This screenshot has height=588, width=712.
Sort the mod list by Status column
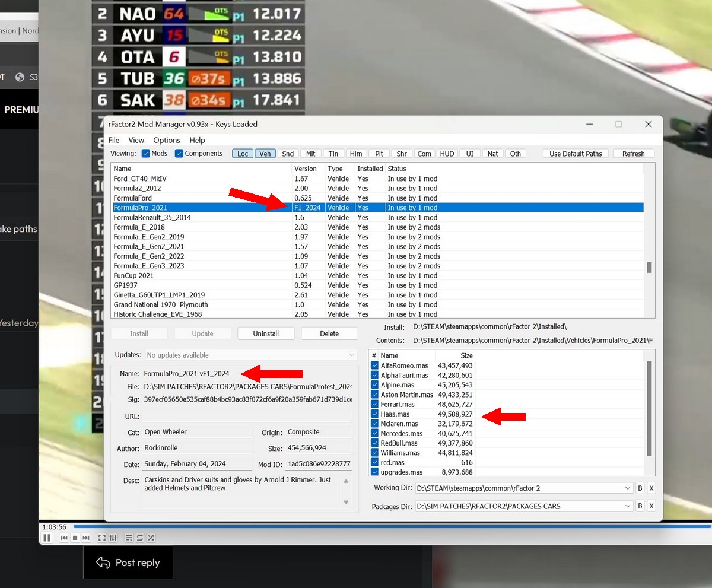(x=515, y=169)
